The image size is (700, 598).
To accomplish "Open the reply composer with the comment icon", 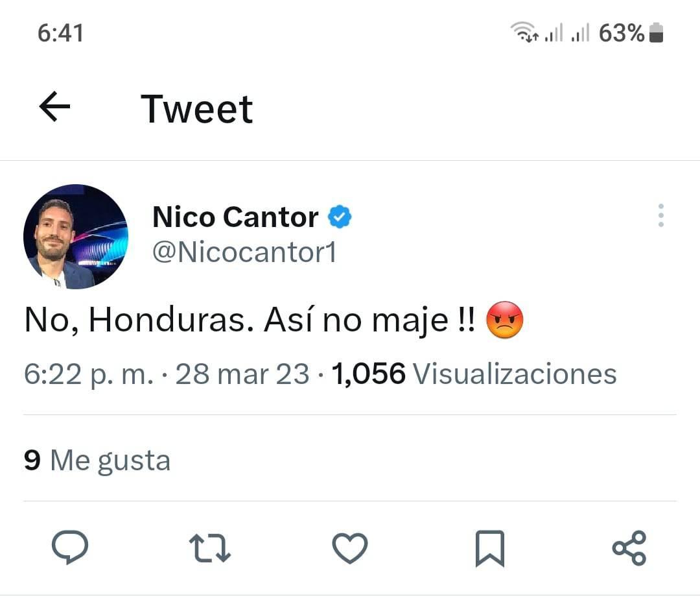I will 70,548.
